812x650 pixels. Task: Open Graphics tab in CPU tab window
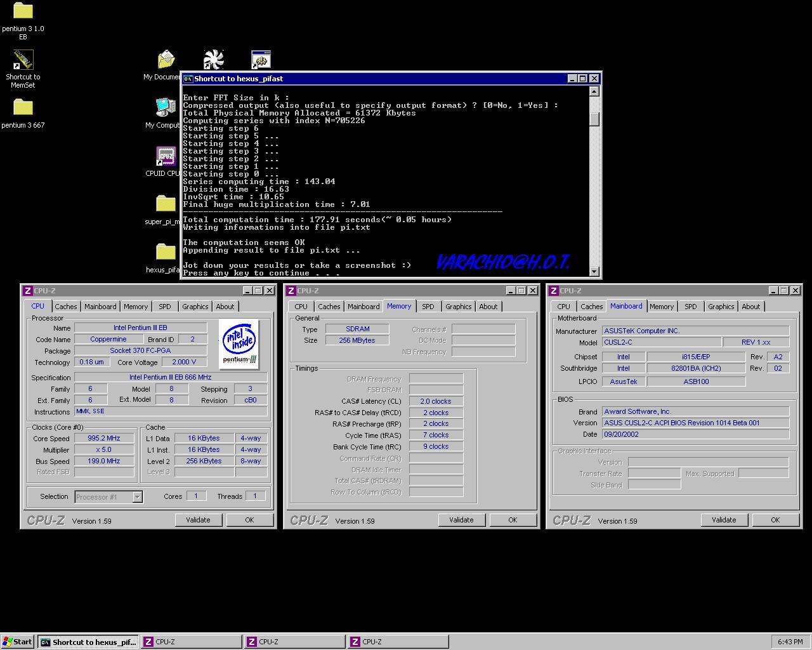point(195,307)
